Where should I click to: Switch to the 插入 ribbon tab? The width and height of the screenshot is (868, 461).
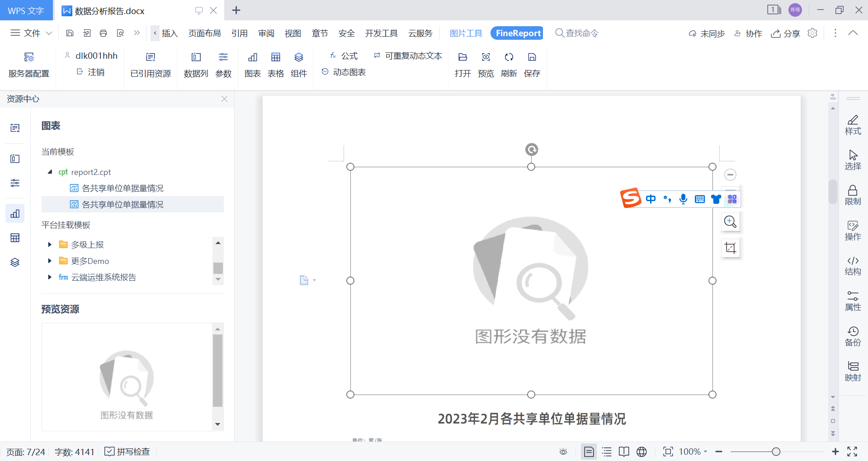(170, 33)
